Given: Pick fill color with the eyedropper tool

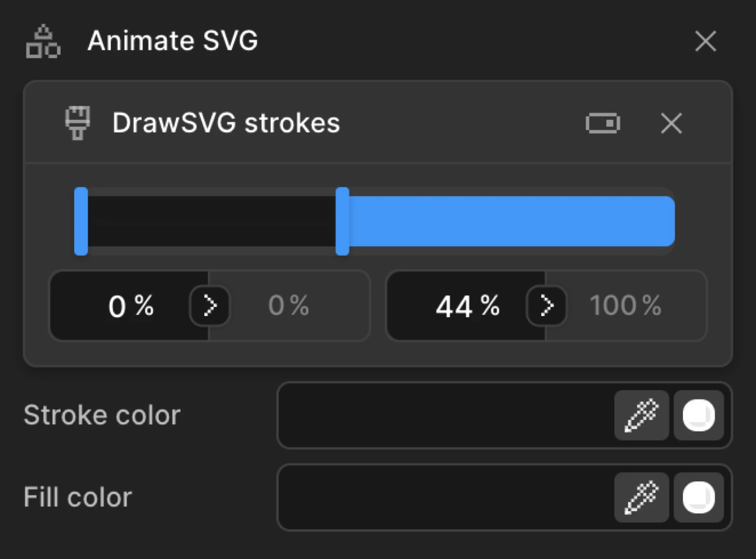Looking at the screenshot, I should [x=642, y=497].
